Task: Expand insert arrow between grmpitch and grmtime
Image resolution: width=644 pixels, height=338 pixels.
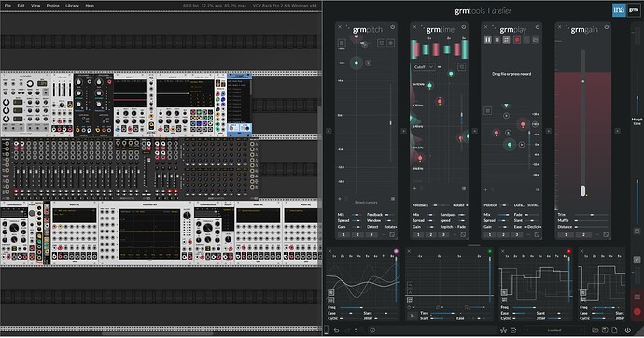Action: (403, 131)
